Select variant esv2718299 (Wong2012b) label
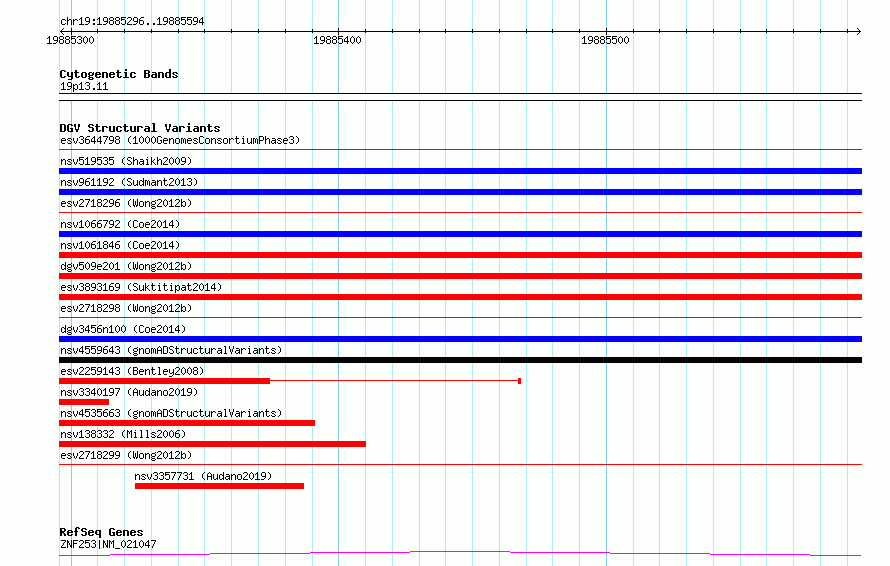The width and height of the screenshot is (890, 566). (x=126, y=455)
